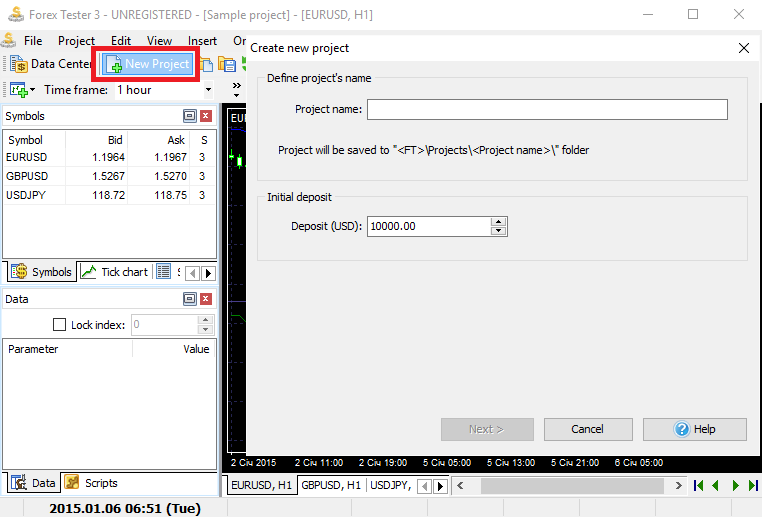Screen dimensions: 762x517
Task: Close the Data panel
Action: pos(206,299)
